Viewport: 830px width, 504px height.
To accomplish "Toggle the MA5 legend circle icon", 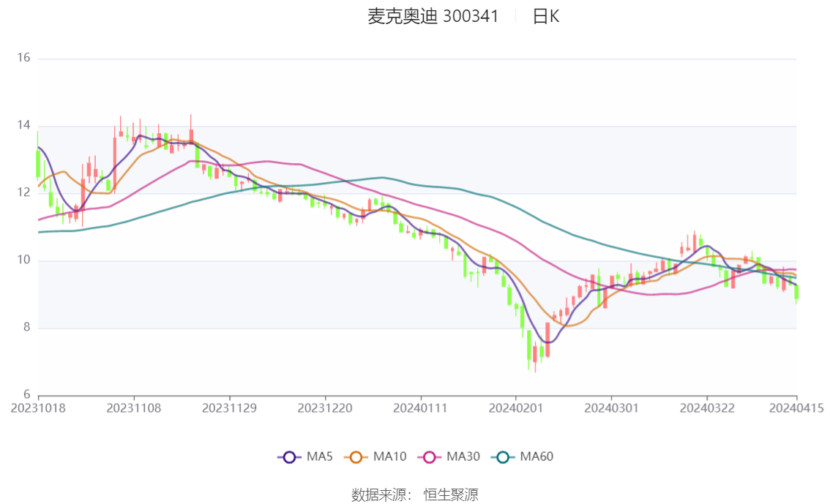I will click(x=289, y=457).
